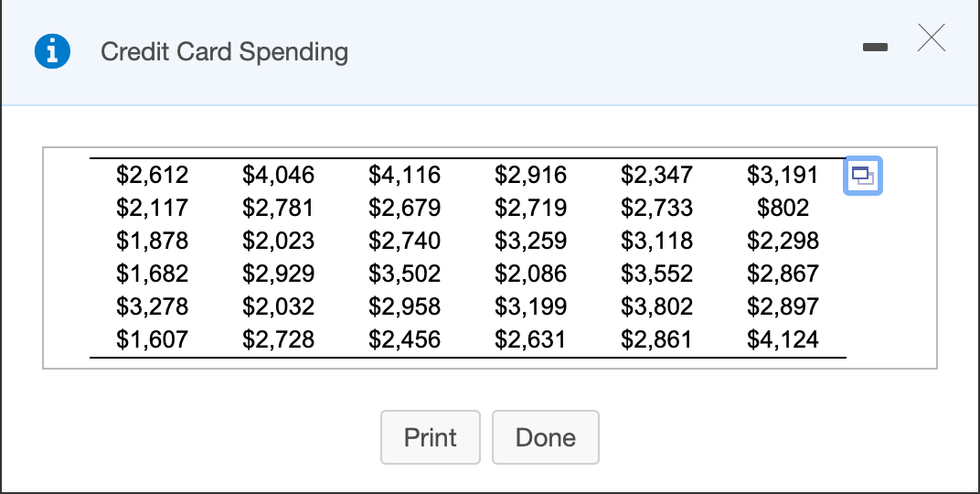
Task: Click the $4,046 cell
Action: pyautogui.click(x=279, y=175)
